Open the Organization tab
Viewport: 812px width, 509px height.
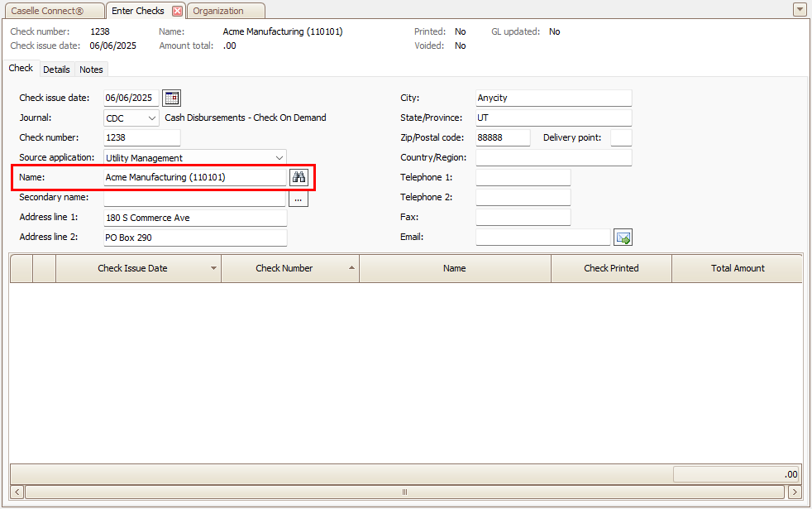(x=219, y=11)
